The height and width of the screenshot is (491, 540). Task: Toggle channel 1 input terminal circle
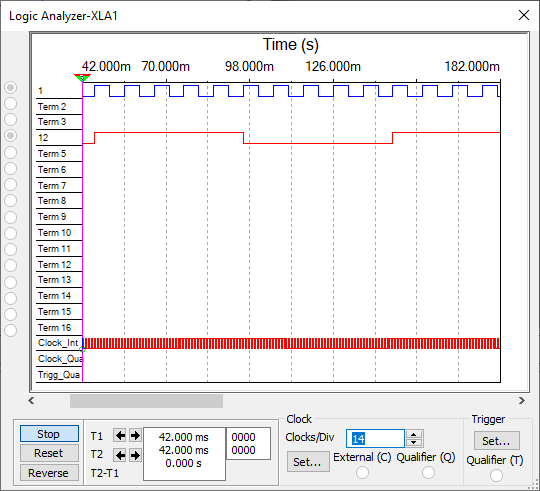[x=11, y=87]
